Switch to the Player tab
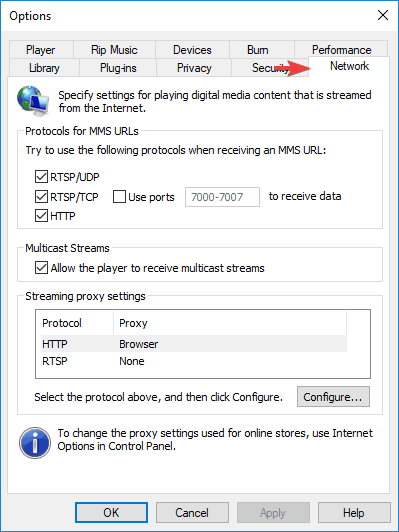Viewport: 399px width, 532px height. [41, 50]
